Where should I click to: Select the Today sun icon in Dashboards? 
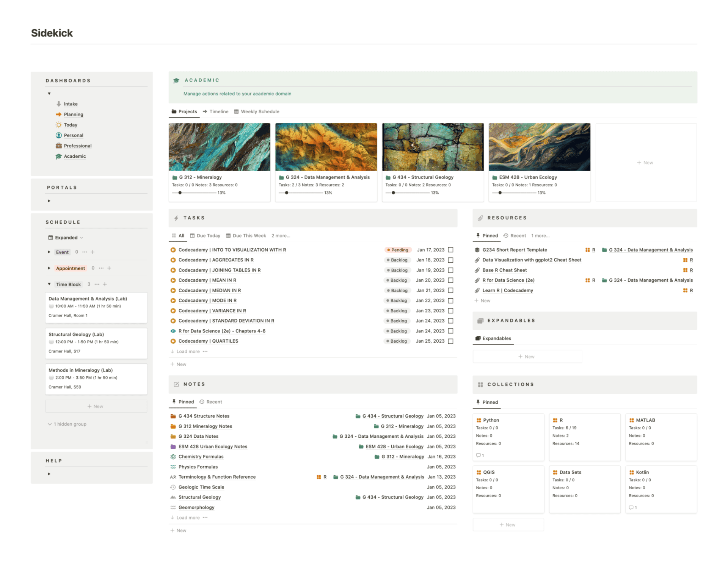pos(59,125)
